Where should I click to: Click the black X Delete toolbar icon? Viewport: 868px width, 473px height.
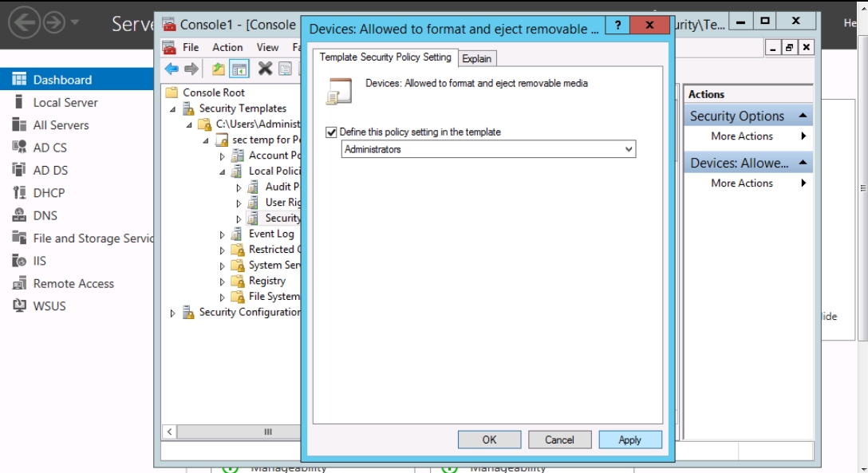265,69
